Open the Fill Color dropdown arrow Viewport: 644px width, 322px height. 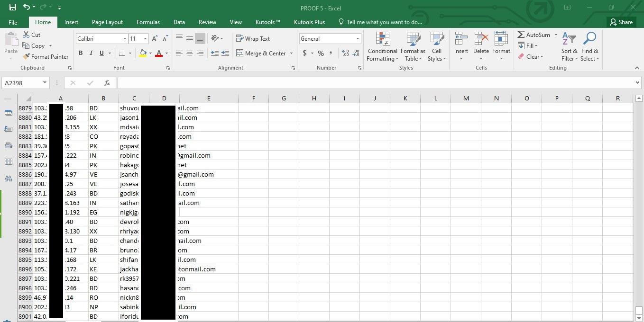(150, 54)
